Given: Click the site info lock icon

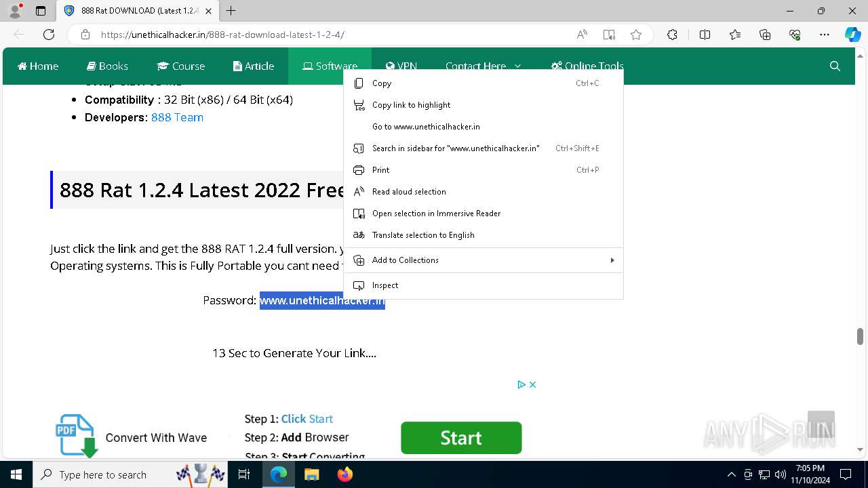Looking at the screenshot, I should 85,35.
